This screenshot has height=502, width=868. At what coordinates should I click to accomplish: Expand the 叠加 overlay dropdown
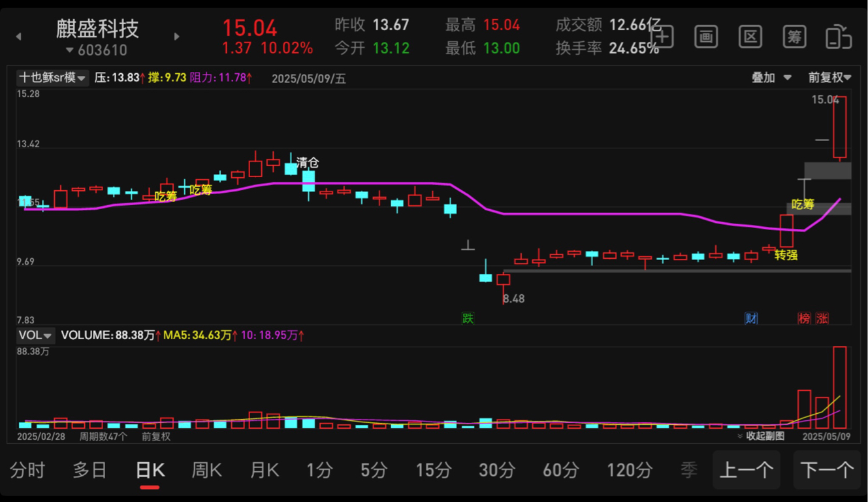pyautogui.click(x=771, y=78)
